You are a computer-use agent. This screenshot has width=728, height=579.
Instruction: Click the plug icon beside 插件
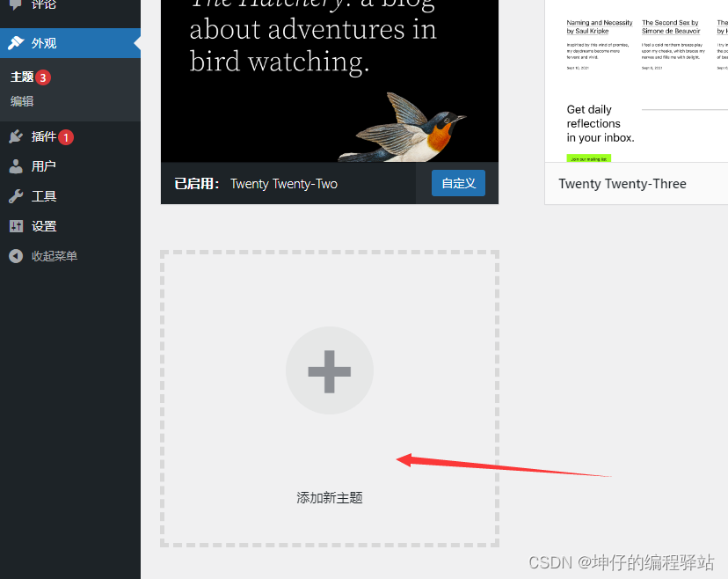tap(16, 136)
